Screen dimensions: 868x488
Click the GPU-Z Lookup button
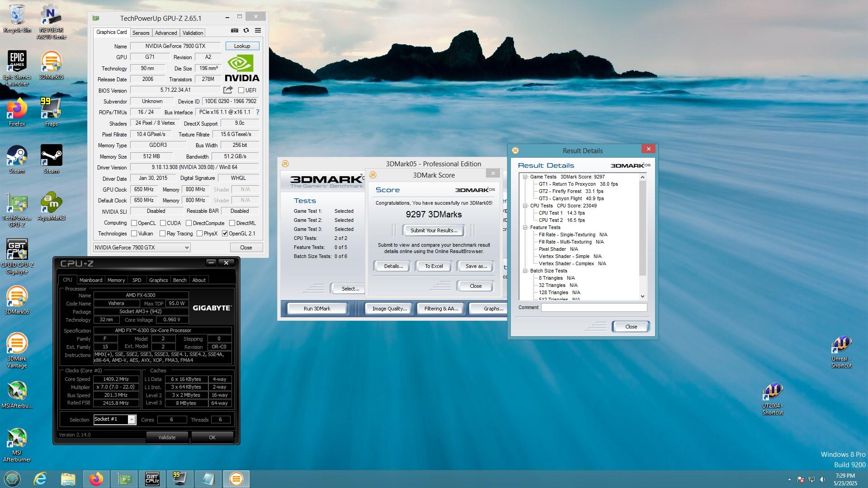(242, 46)
